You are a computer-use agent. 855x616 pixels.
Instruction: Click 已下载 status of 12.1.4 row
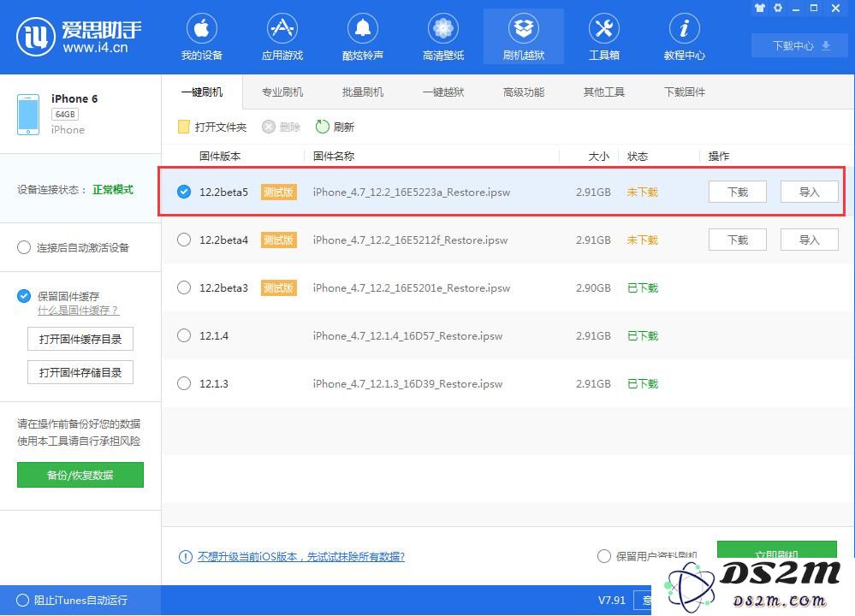coord(643,335)
